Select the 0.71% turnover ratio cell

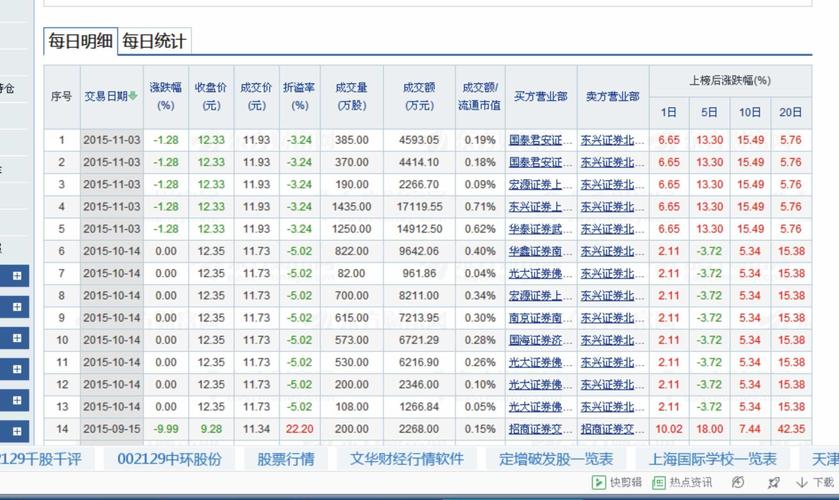(x=480, y=207)
